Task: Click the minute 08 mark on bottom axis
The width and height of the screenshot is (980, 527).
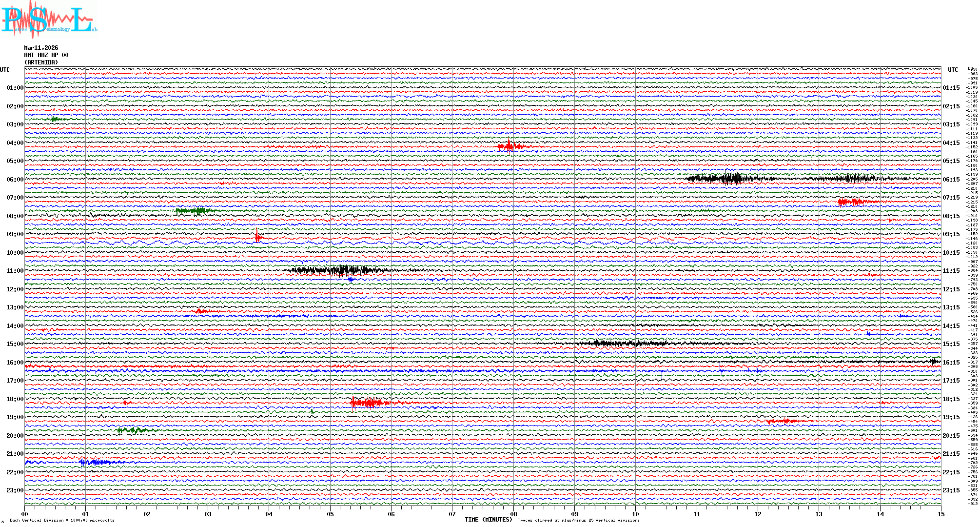Action: click(x=513, y=514)
